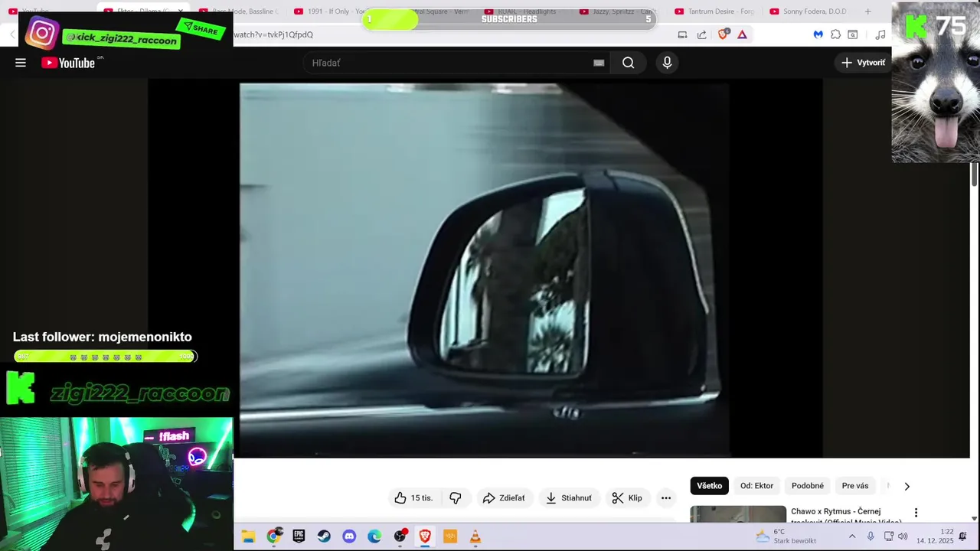Open the on-screen keyboard in search box
The height and width of the screenshot is (551, 980).
(x=599, y=63)
